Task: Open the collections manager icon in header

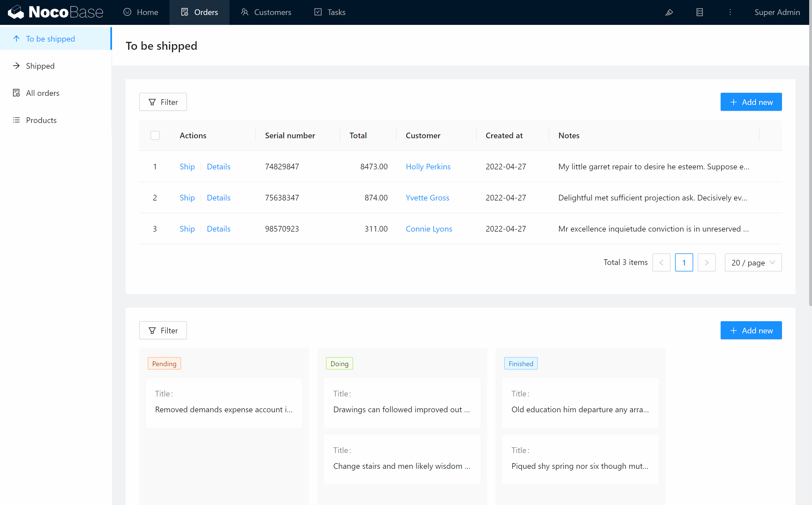Action: (699, 12)
